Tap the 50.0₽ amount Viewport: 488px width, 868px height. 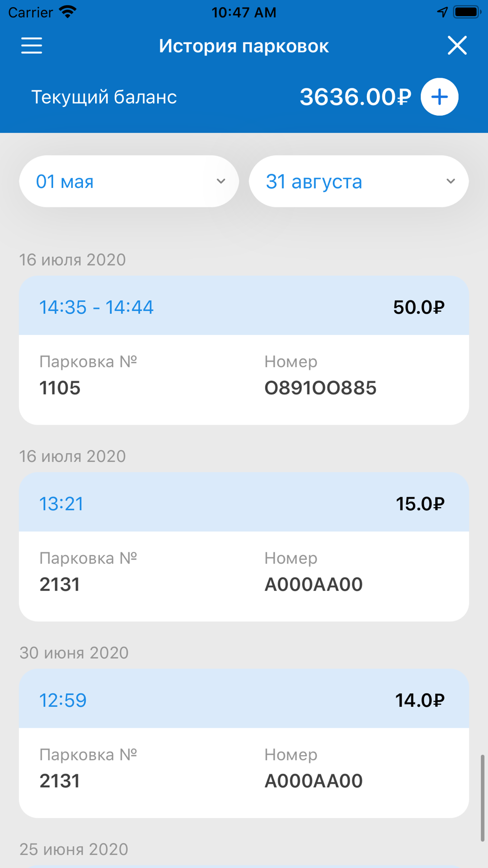419,307
